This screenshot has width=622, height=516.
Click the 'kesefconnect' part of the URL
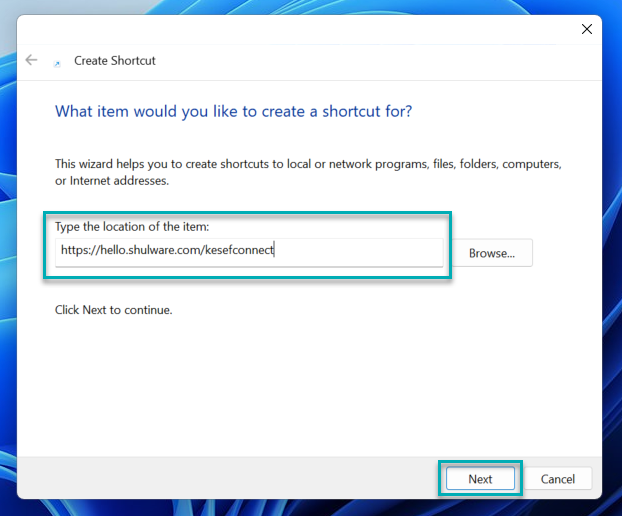(240, 252)
